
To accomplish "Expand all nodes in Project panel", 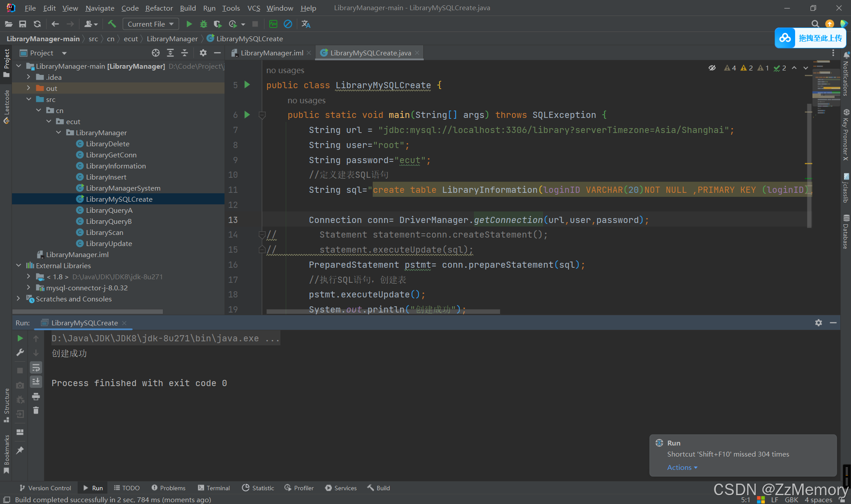I will [170, 53].
